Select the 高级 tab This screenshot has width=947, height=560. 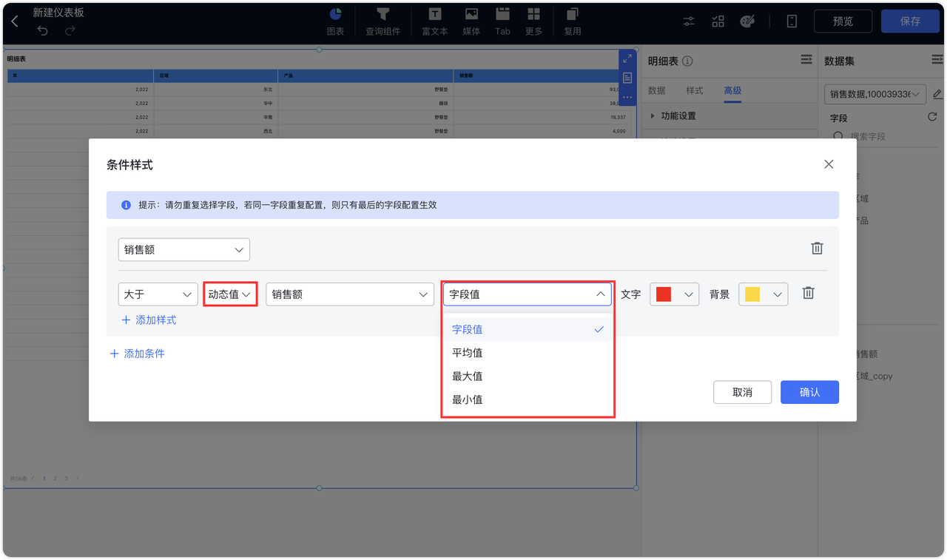pos(732,90)
